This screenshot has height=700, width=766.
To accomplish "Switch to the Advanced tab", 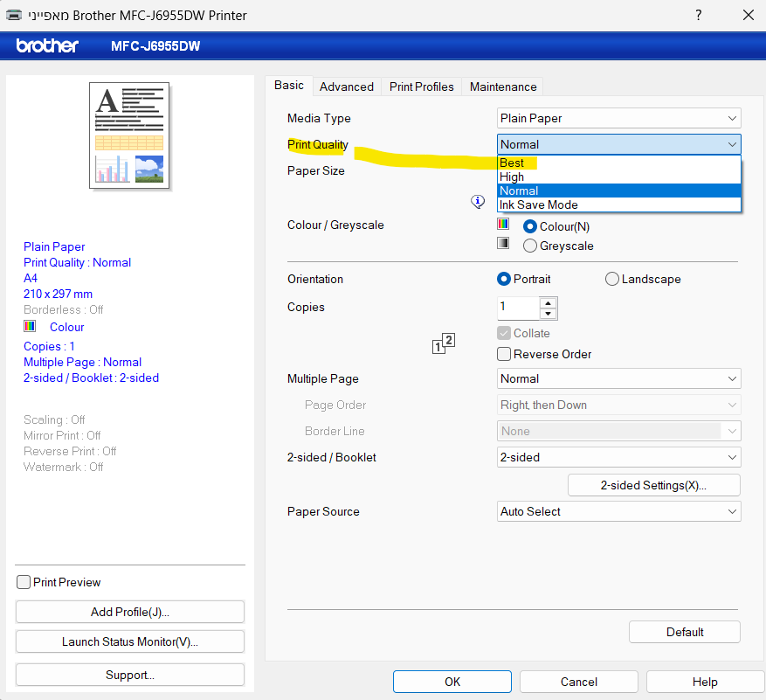I will 347,87.
